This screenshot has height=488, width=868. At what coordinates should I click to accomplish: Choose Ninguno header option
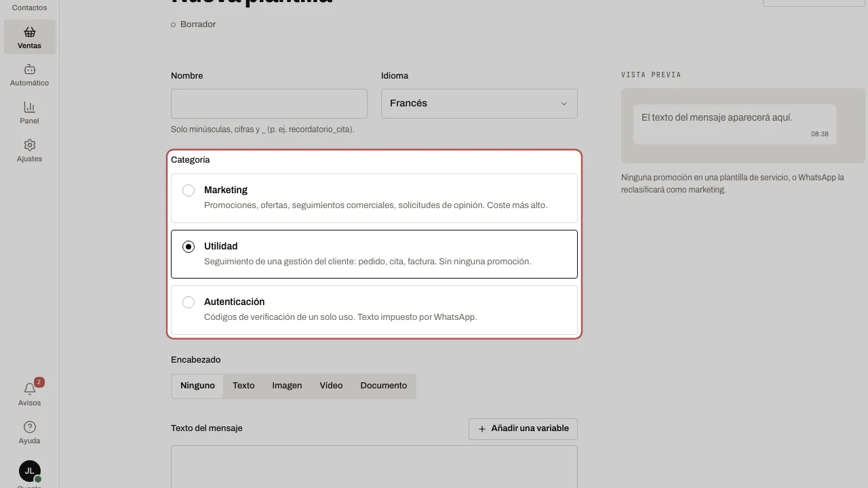[197, 386]
